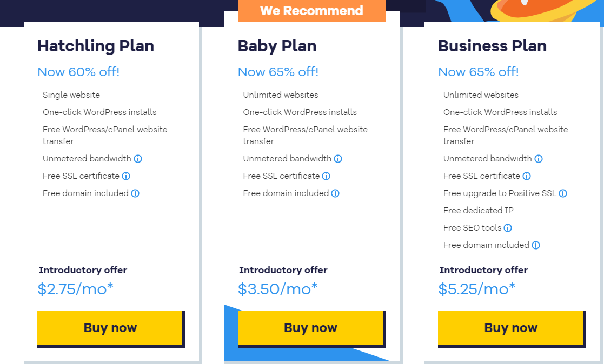604x364 pixels.
Task: Click info icon next to Free upgrade to Positive SSL
Action: [x=563, y=193]
